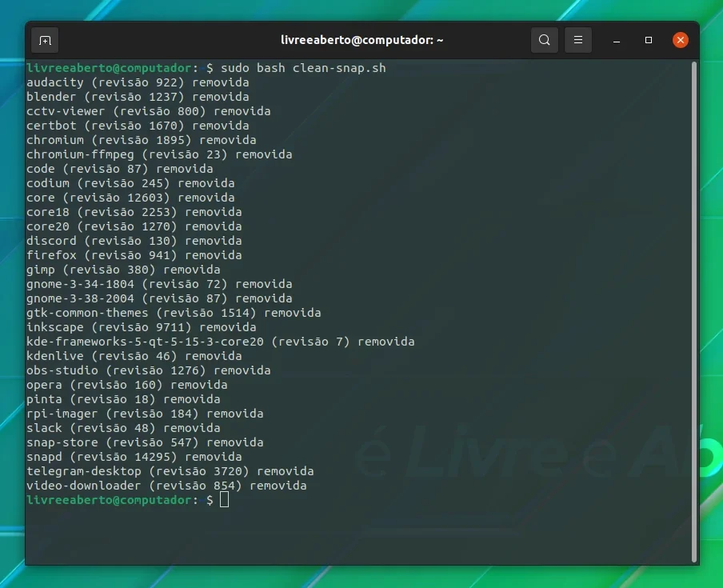Click the snap-store revisão 547 line
The image size is (723, 588).
click(x=145, y=442)
